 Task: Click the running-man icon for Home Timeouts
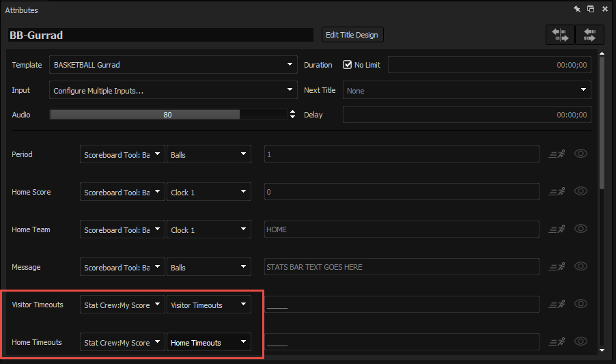pyautogui.click(x=557, y=342)
